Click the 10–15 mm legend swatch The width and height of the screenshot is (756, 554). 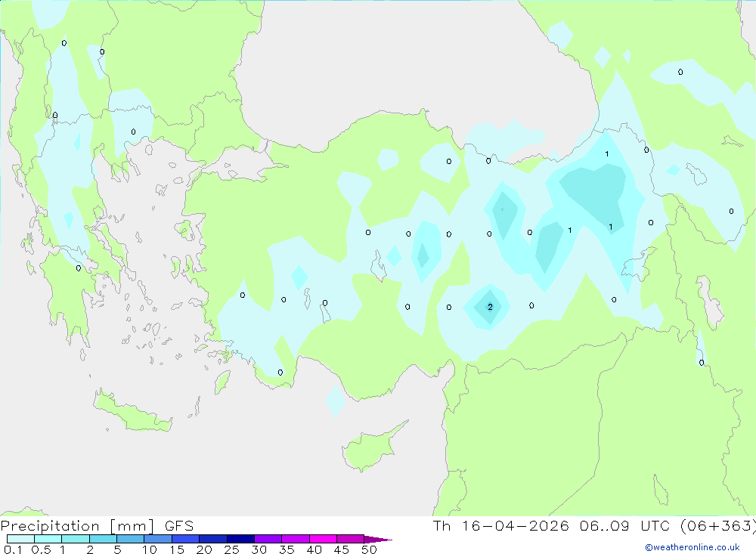pos(158,539)
